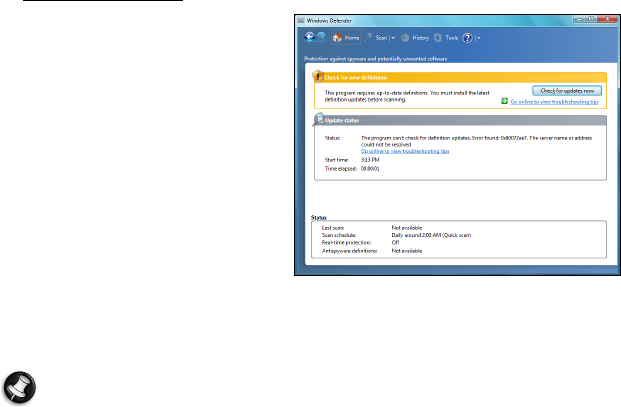Close the Windows Defender window
Screen dimensions: 621x407
pyautogui.click(x=608, y=19)
